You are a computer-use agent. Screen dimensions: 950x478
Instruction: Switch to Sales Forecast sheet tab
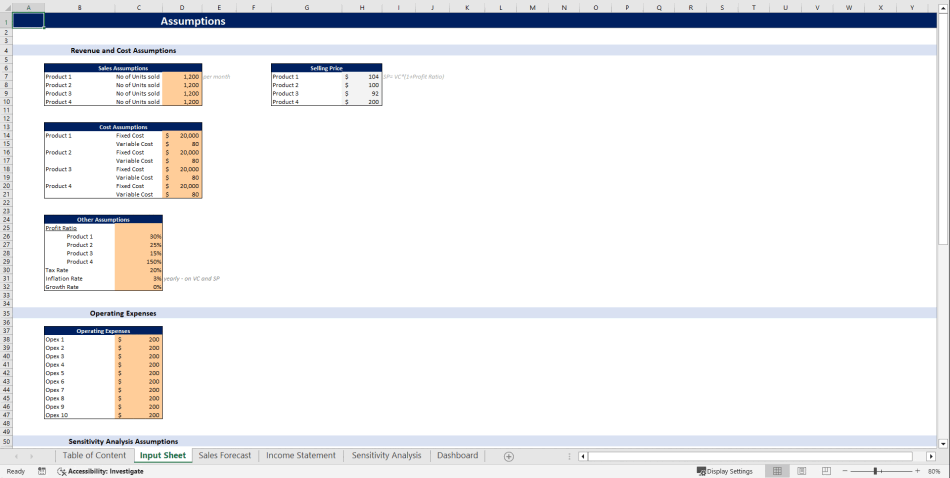pos(224,455)
